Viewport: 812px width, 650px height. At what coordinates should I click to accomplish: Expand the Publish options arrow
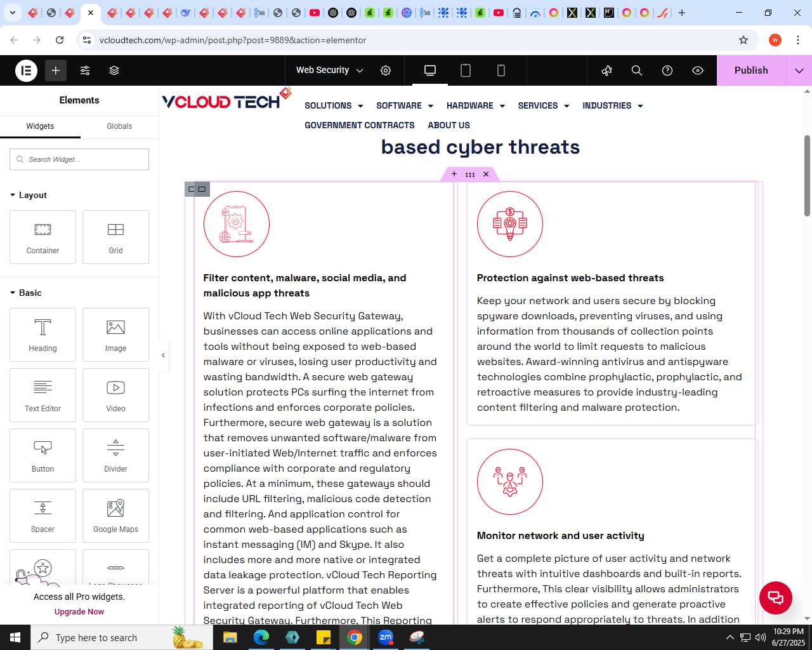pyautogui.click(x=799, y=70)
